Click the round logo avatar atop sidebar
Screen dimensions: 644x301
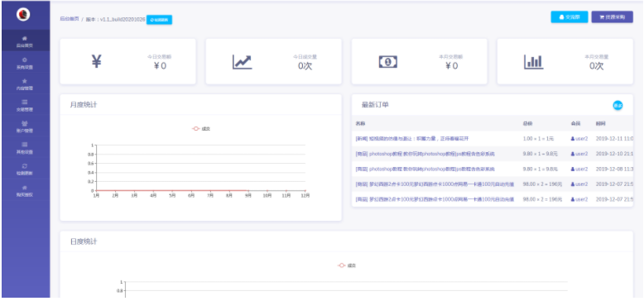click(x=23, y=14)
